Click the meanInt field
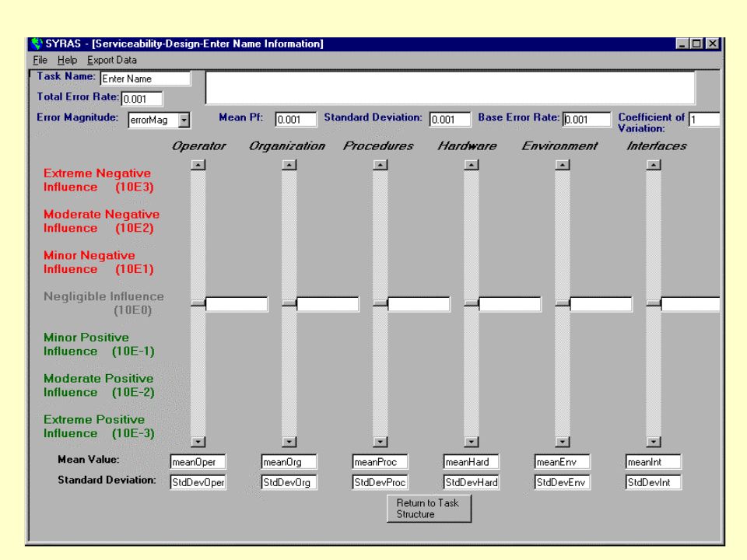The height and width of the screenshot is (560, 747). 653,462
